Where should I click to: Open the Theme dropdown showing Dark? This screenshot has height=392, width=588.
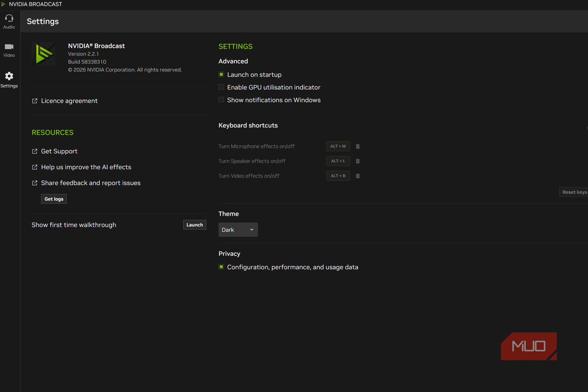238,230
